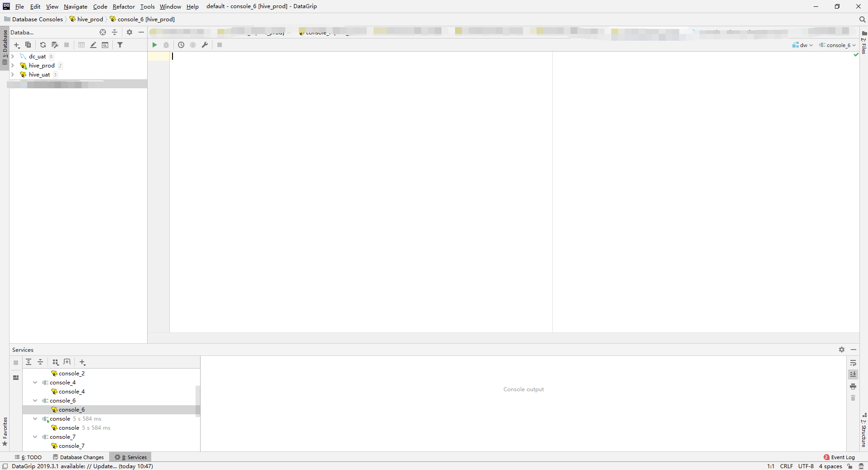Viewport: 868px width, 470px height.
Task: Click the CRLF line separator in status bar
Action: tap(786, 466)
